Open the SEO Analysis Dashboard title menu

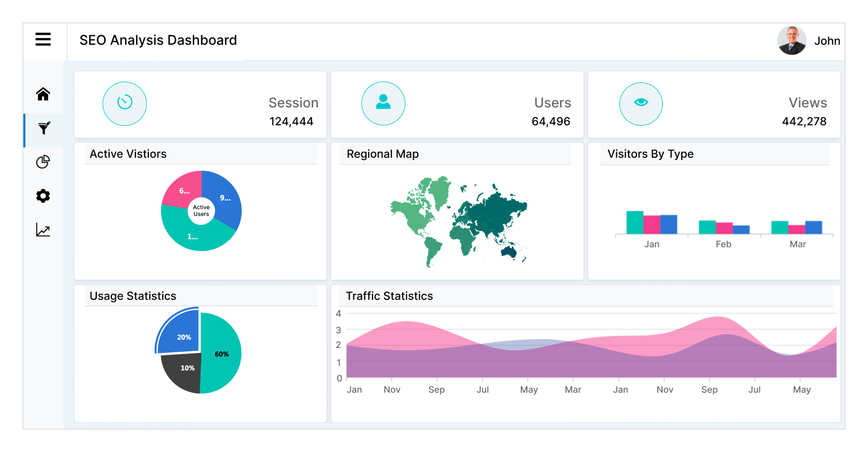(158, 40)
